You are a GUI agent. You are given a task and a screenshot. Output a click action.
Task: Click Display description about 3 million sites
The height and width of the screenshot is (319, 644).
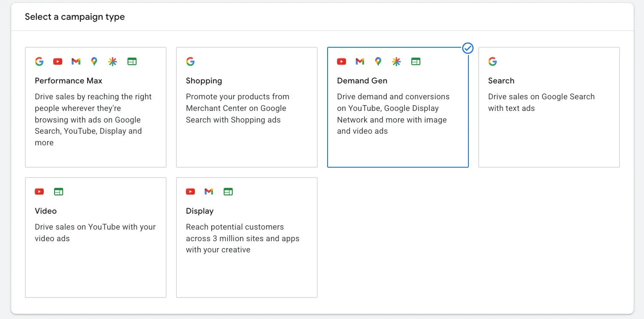pyautogui.click(x=243, y=238)
